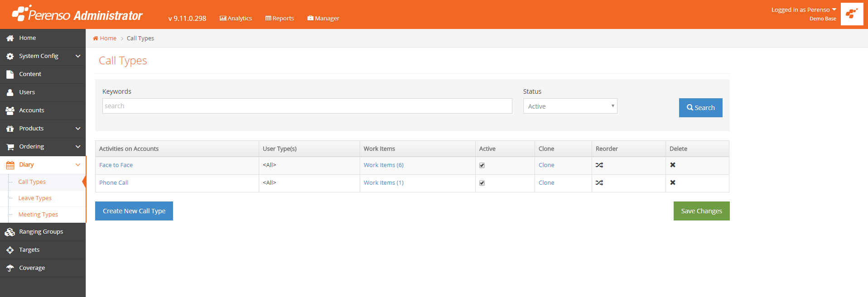Click the reorder shuffle icon for Face to Face
The image size is (868, 297).
coord(599,165)
